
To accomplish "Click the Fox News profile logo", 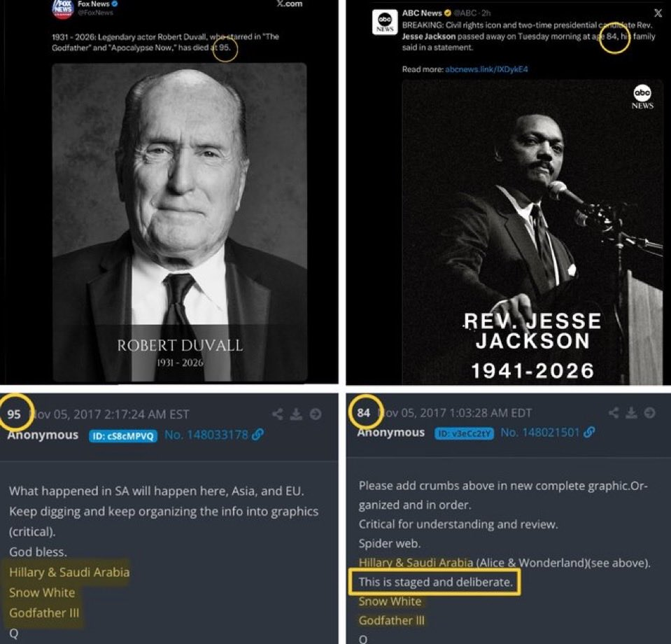I will coord(62,8).
